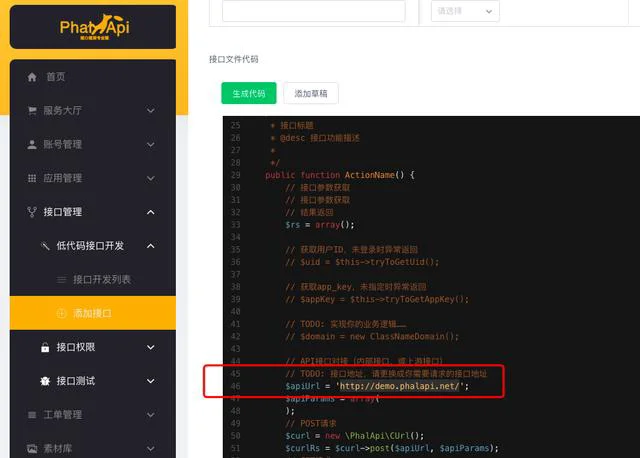Collapse the 接口管理 chevron
This screenshot has width=640, height=458.
coord(151,212)
